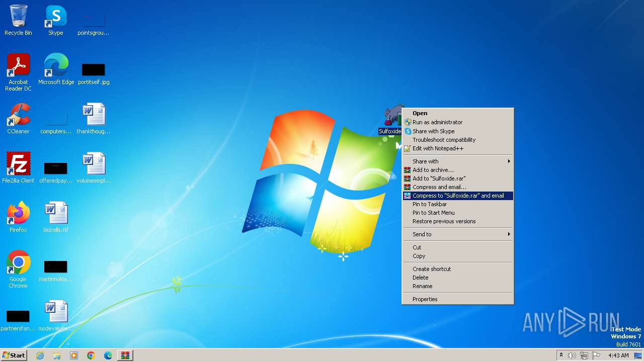Select the thankthoug... Word document

(93, 119)
